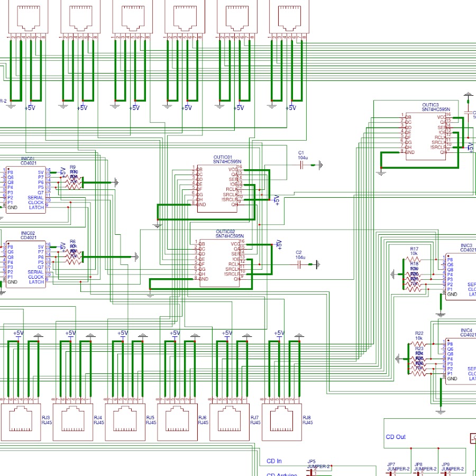Image resolution: width=476 pixels, height=476 pixels.
Task: Click the "JP8" jumper label
Action: [418, 464]
